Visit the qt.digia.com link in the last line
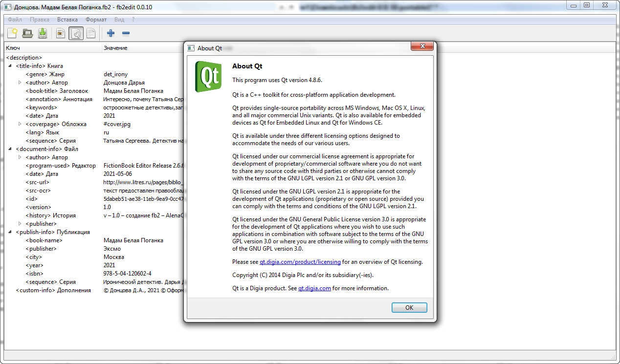The height and width of the screenshot is (364, 620). click(314, 288)
